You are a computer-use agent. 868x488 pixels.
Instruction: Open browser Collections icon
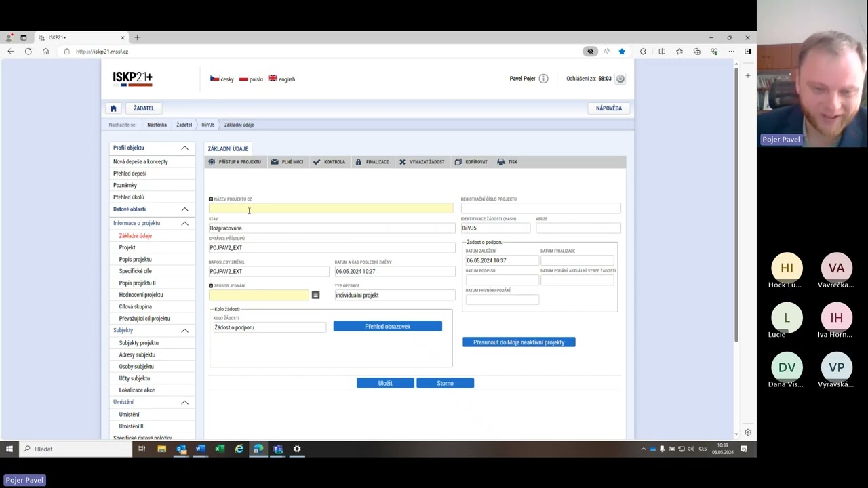point(696,52)
